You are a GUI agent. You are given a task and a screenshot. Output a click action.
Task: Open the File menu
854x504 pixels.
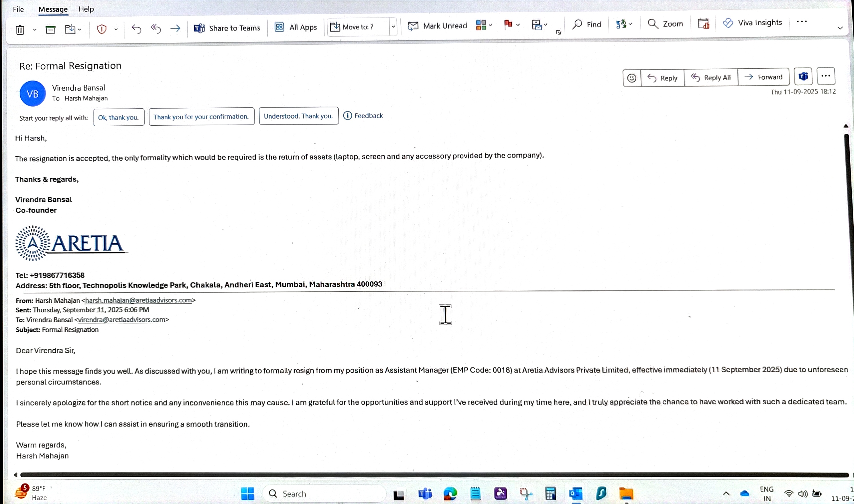[18, 9]
